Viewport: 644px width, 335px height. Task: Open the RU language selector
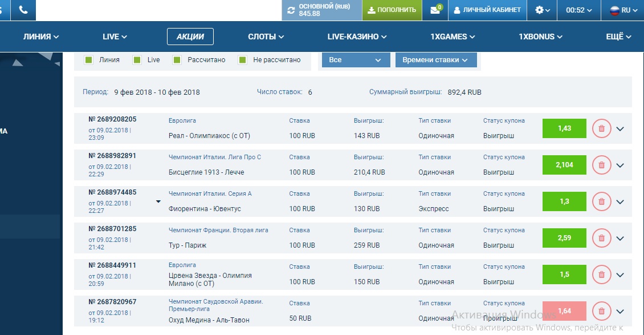pos(620,10)
